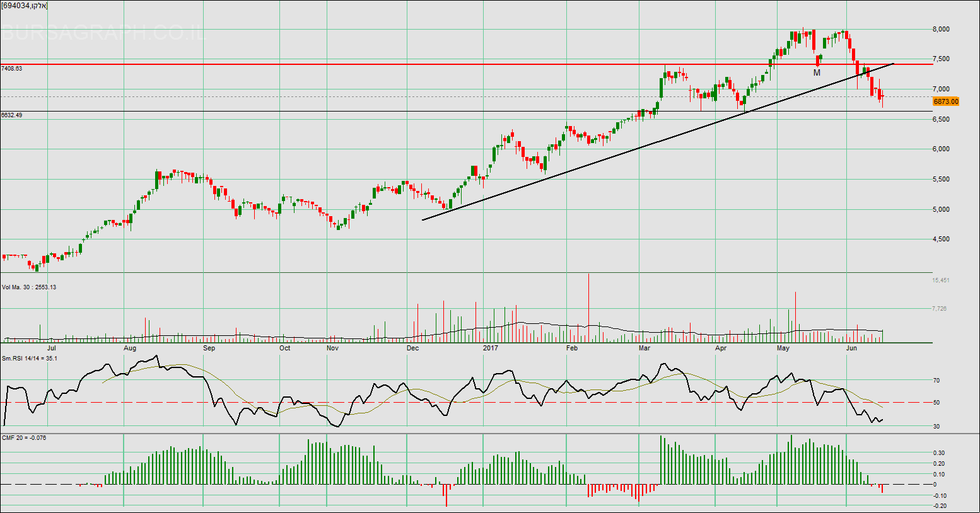Click the 70 level on RSI axis

point(936,381)
